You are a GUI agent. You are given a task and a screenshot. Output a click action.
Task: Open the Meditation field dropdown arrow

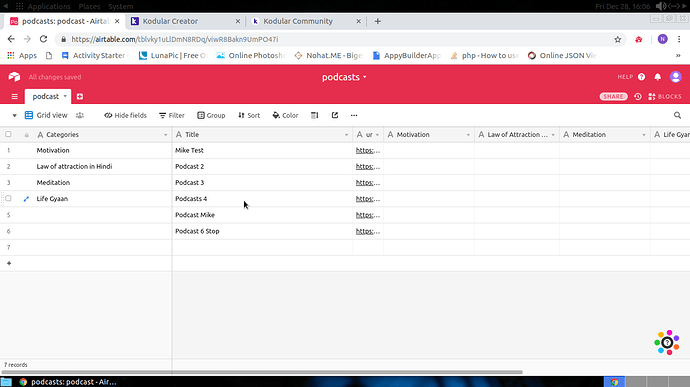tap(644, 135)
